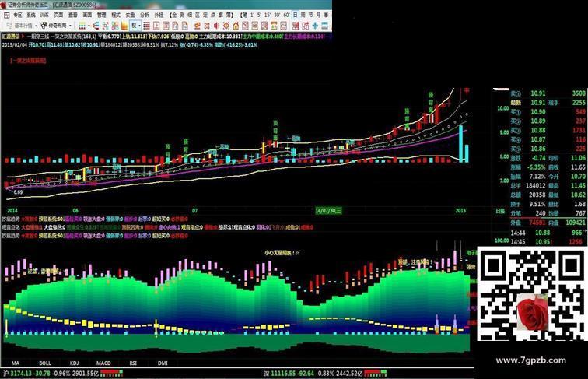Click the 日线 label beside the time axis
Screen dimensions: 588x379
pyautogui.click(x=500, y=211)
